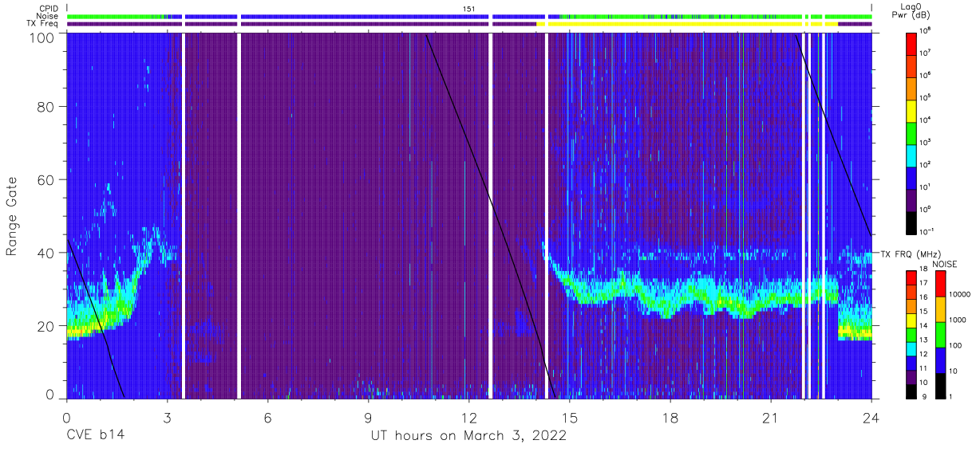980x452 pixels.
Task: Select the green segment of NOISE colorbar
Action: pyautogui.click(x=939, y=334)
